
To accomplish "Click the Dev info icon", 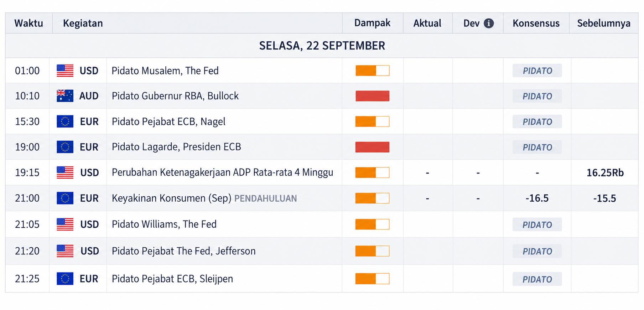I will point(489,24).
